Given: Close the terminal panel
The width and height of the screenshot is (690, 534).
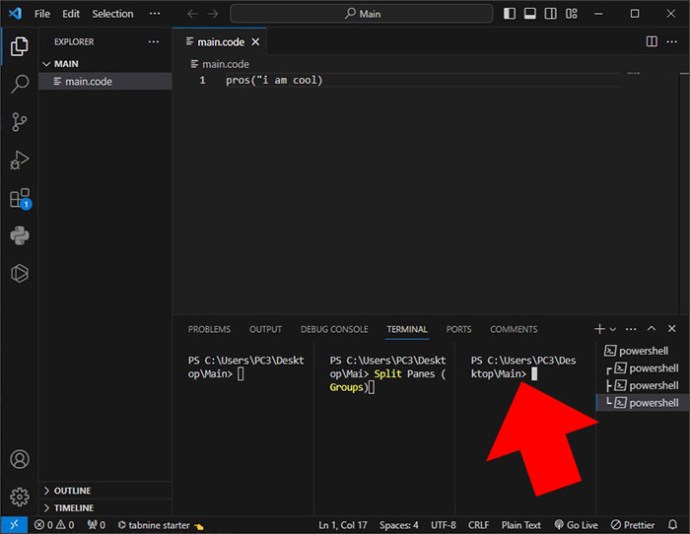Looking at the screenshot, I should point(672,328).
